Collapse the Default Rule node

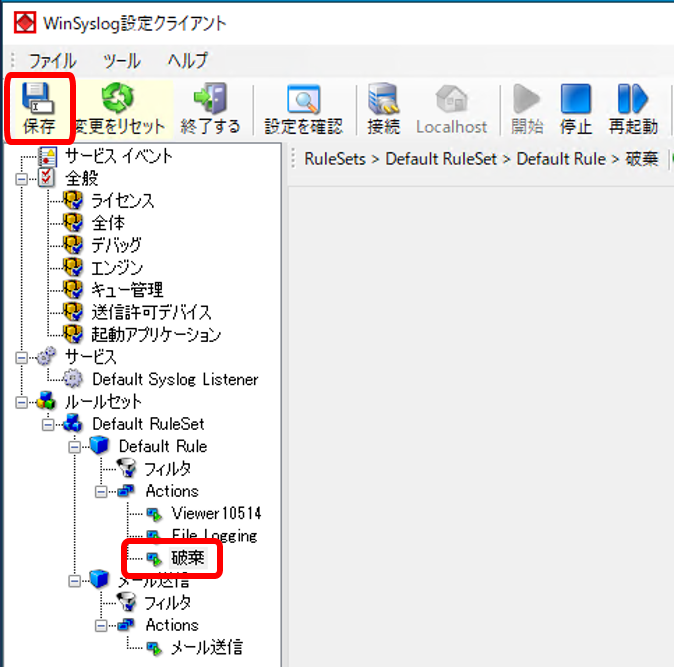[74, 447]
